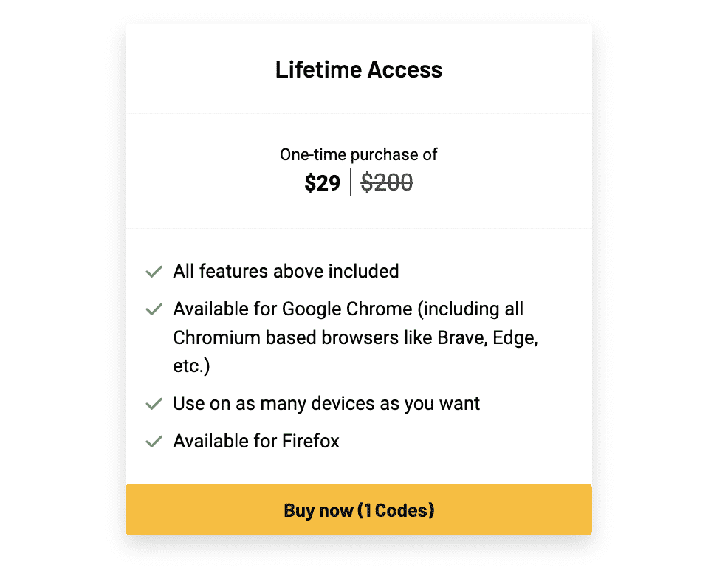This screenshot has width=728, height=573.
Task: Click "Use on as many devices as you want"
Action: (x=326, y=403)
